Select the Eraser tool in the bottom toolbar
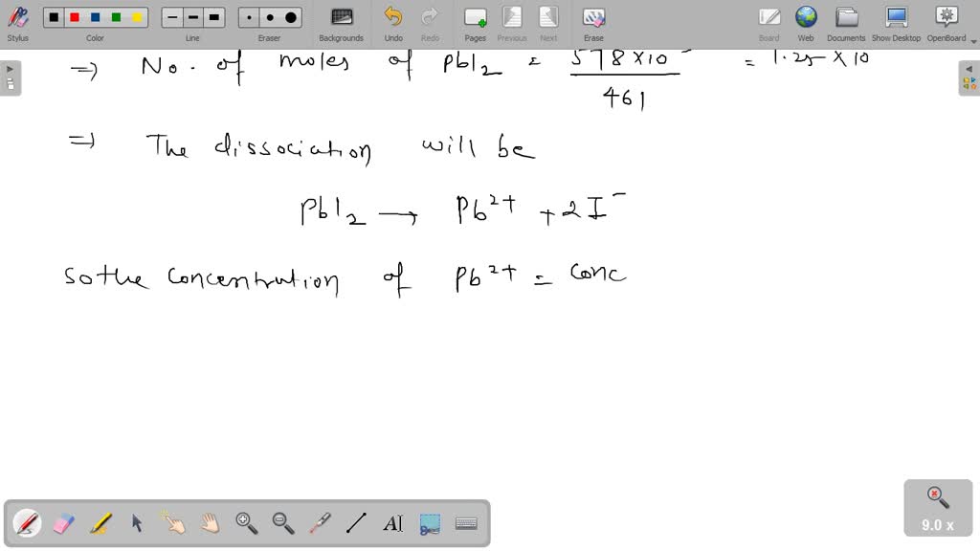 63,523
